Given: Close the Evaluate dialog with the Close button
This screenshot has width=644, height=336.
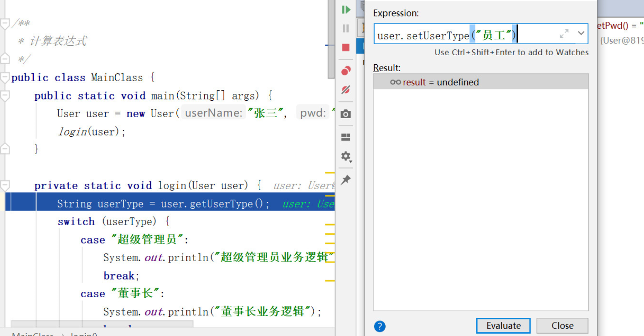Looking at the screenshot, I should point(562,326).
